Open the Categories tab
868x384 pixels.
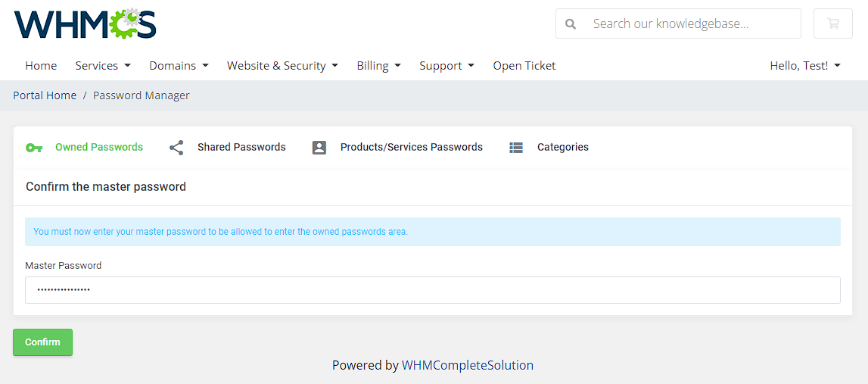[x=563, y=147]
